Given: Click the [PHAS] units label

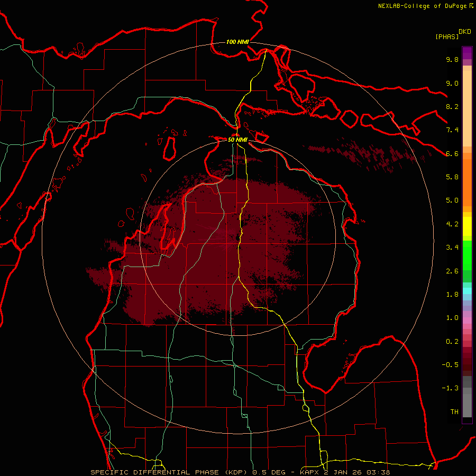Looking at the screenshot, I should 447,36.
